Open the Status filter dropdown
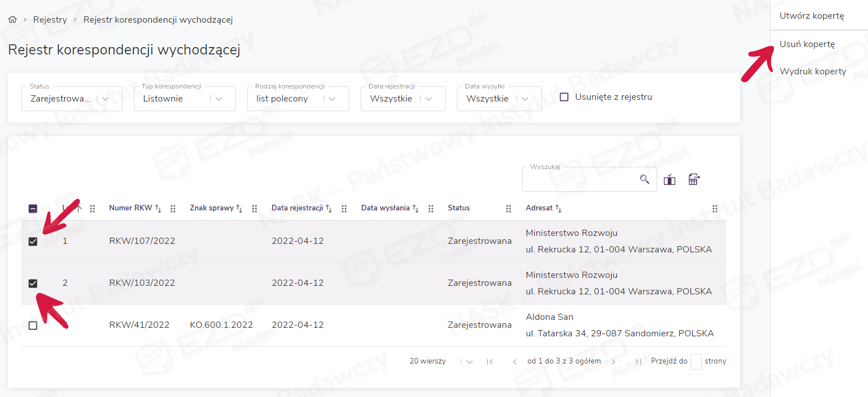The width and height of the screenshot is (868, 397). pos(105,99)
